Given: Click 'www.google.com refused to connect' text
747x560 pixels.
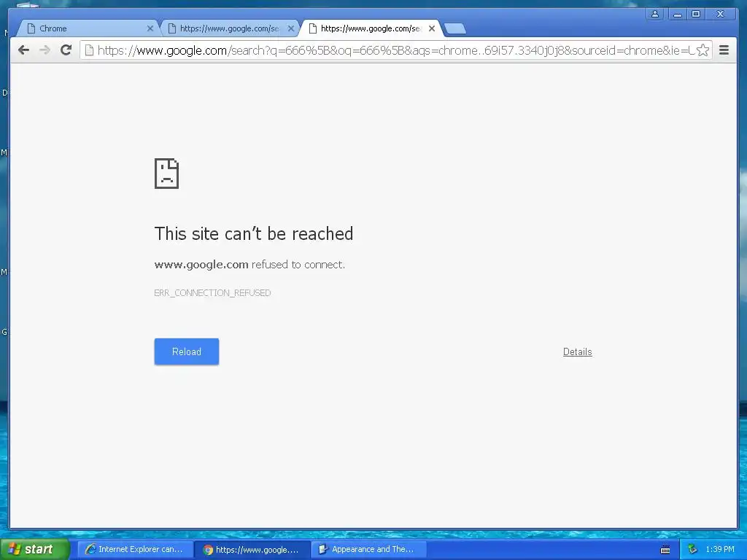Looking at the screenshot, I should 249,265.
